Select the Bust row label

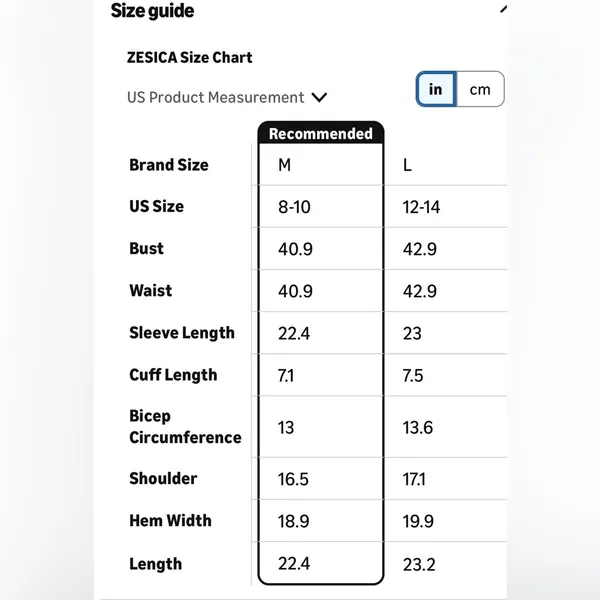[x=147, y=248]
